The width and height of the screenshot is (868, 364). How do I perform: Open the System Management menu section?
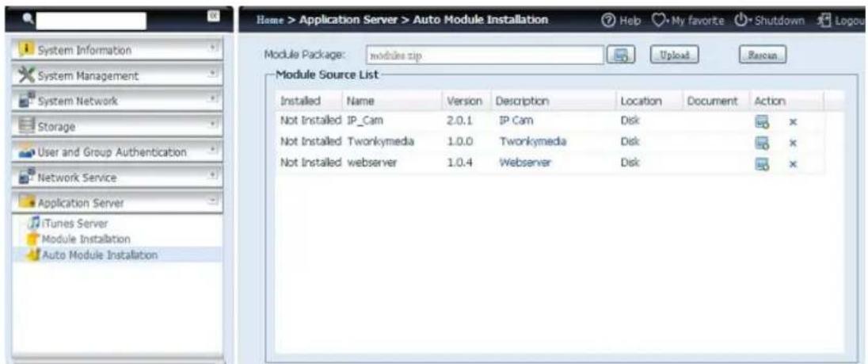tap(116, 75)
